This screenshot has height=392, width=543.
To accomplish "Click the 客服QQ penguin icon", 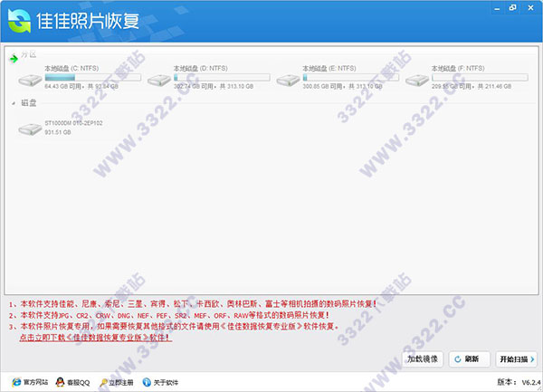I will (60, 382).
